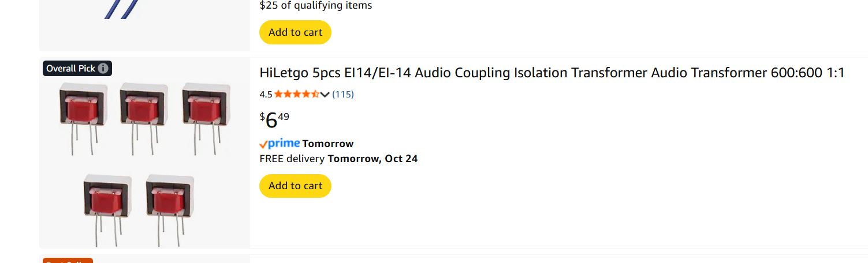Click the star rating icons
868x263 pixels.
coord(296,94)
